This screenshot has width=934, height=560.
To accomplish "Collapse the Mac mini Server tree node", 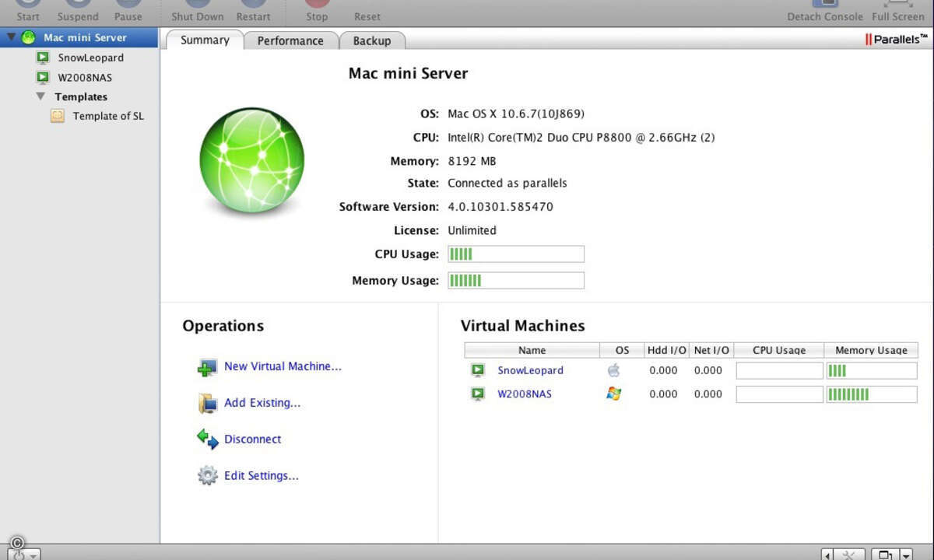I will (11, 37).
